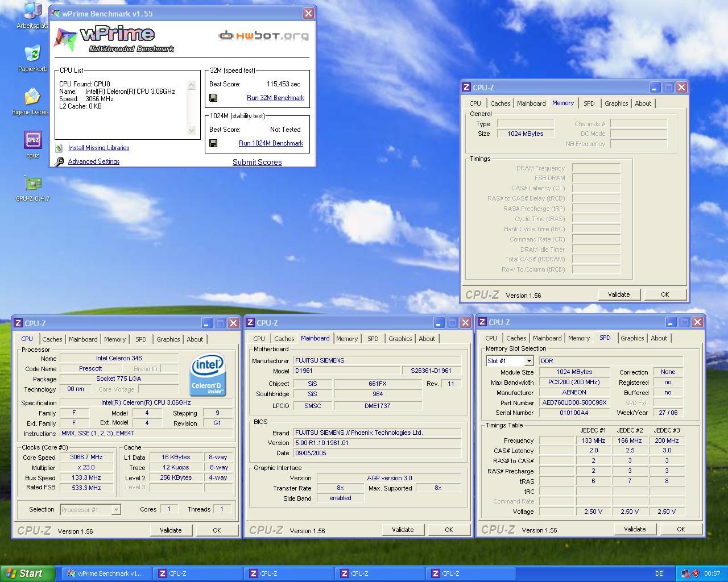
Task: Switch to wPrime Benchmark taskbar button
Action: 106,573
